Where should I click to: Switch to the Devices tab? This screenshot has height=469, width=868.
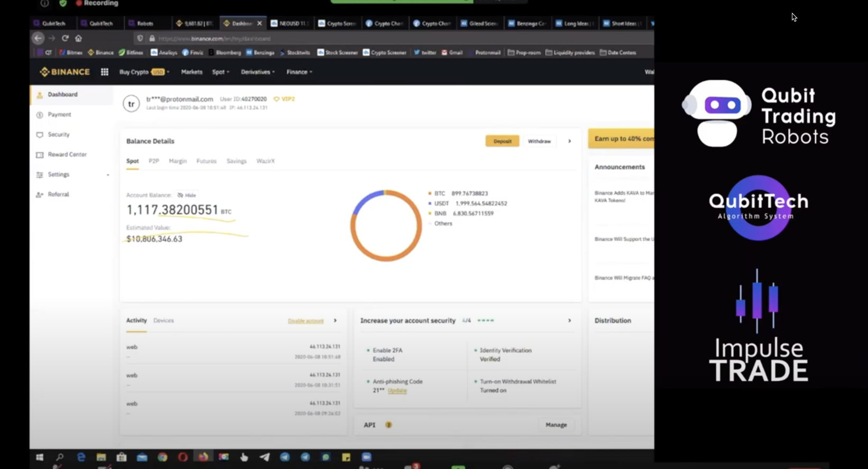163,320
